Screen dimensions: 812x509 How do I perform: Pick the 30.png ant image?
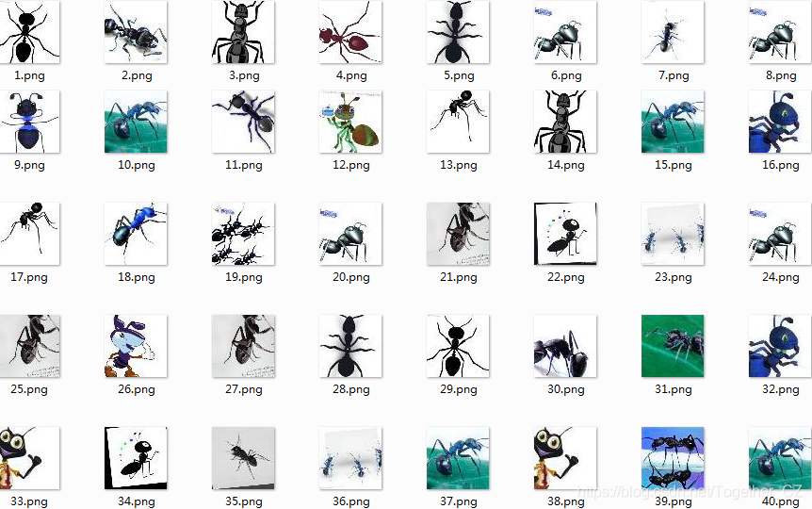565,346
